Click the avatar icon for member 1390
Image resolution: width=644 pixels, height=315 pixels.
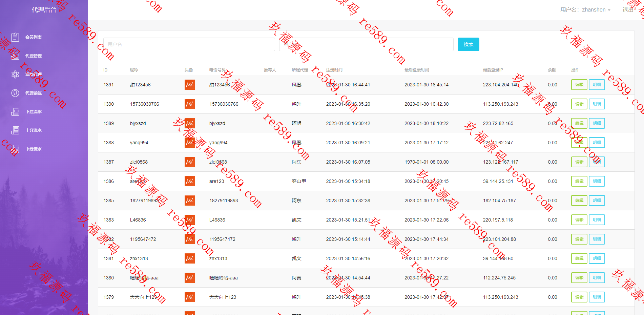[x=190, y=104]
